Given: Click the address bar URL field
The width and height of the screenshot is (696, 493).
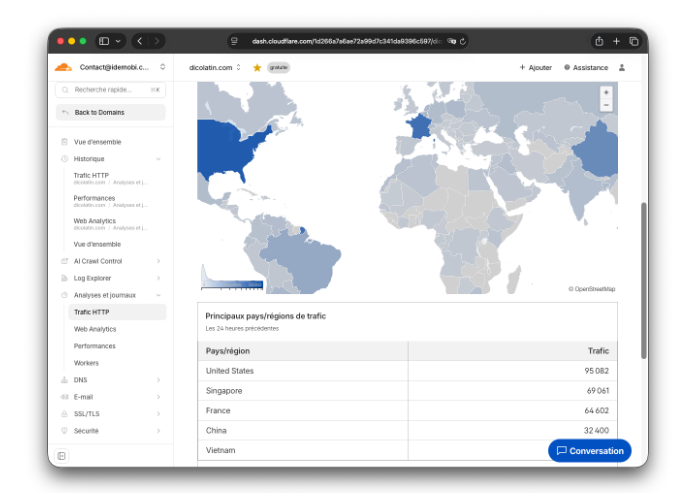Looking at the screenshot, I should [348, 41].
